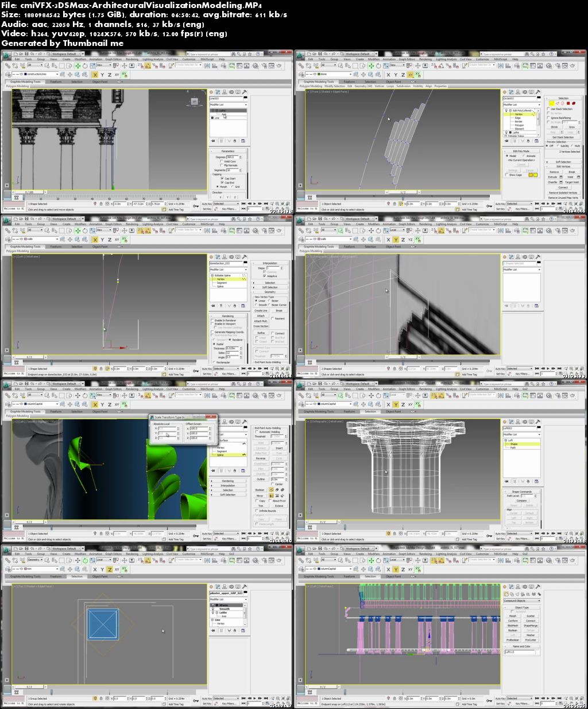Open Modifier List dropdown in top-left thumbnail

coord(227,105)
